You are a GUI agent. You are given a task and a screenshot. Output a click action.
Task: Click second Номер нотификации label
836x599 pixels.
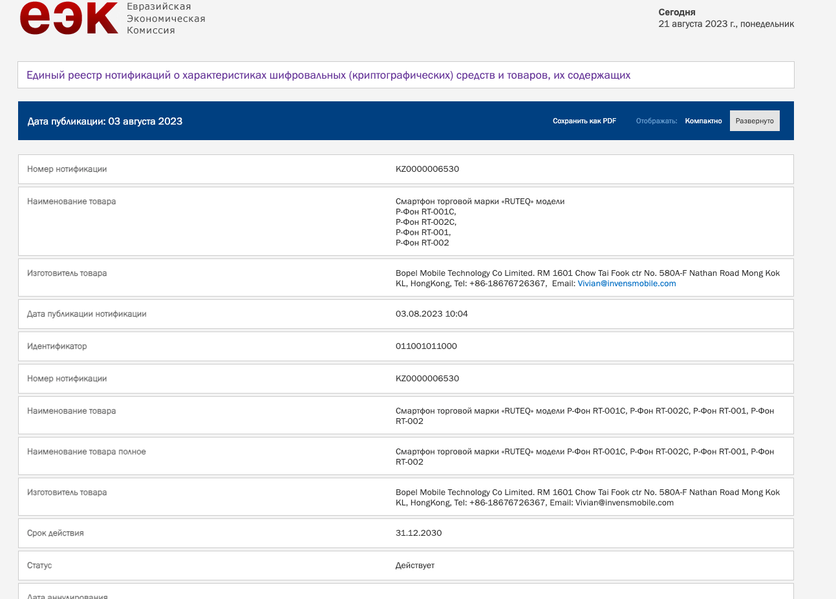67,379
